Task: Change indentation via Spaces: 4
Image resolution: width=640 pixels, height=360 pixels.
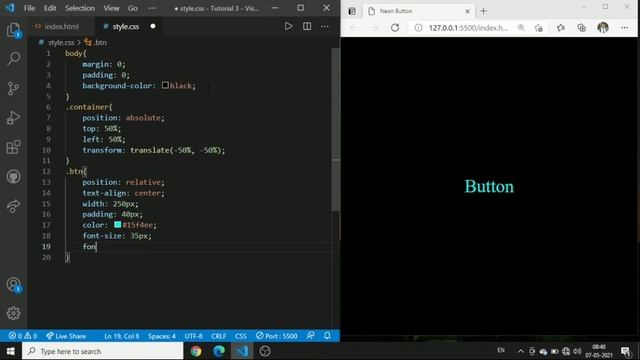Action: coord(162,336)
